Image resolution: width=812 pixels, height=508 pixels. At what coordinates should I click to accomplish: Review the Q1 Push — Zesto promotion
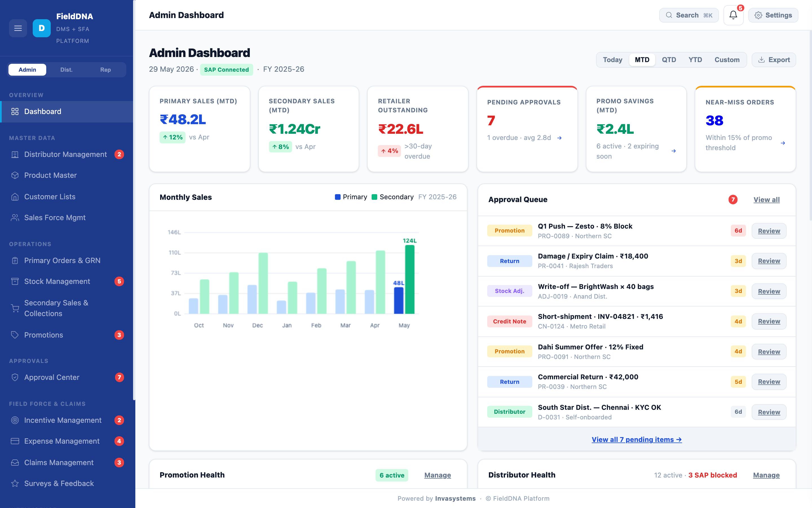(769, 231)
